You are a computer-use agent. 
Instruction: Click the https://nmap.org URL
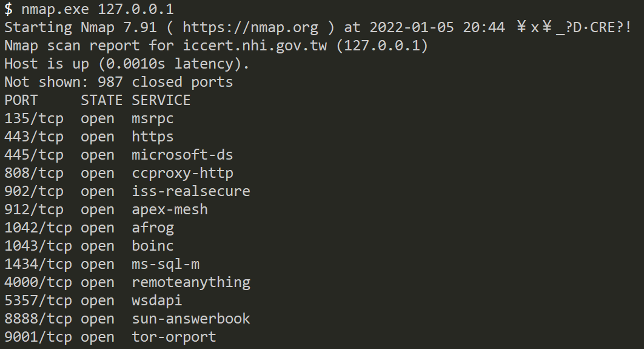250,27
